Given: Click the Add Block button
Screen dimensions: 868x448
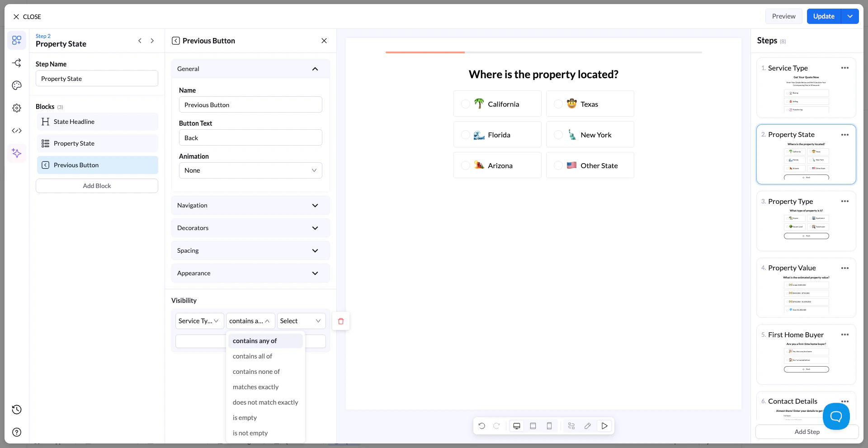Looking at the screenshot, I should [x=97, y=186].
